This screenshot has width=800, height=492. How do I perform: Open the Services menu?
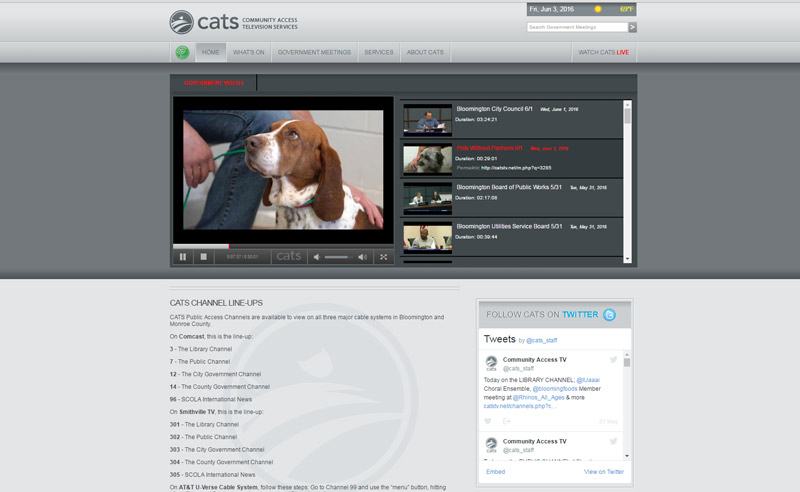point(379,52)
